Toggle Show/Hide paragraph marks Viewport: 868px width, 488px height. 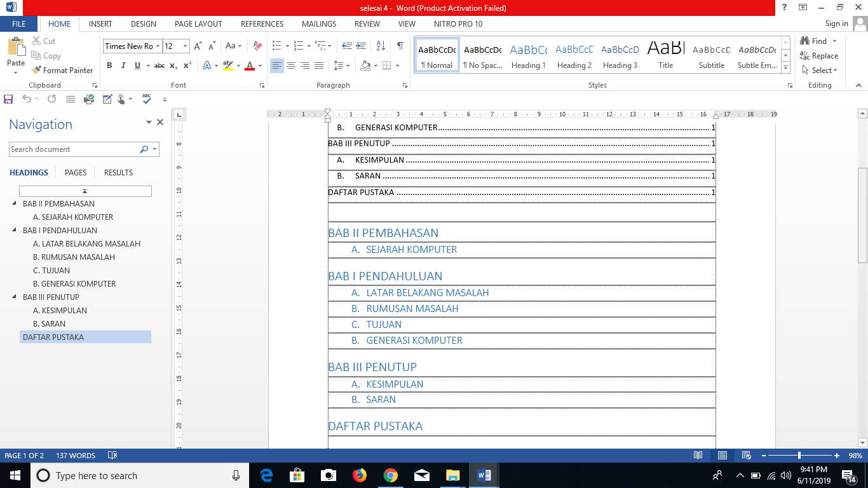click(x=400, y=46)
